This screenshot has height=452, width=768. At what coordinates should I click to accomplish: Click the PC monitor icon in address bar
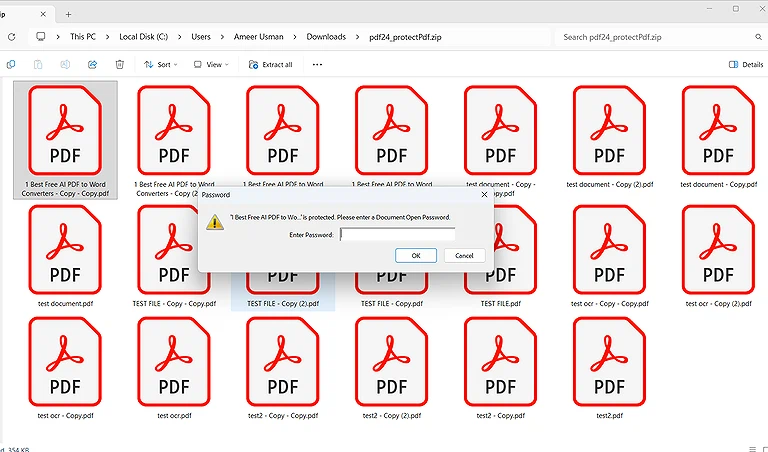click(x=41, y=37)
